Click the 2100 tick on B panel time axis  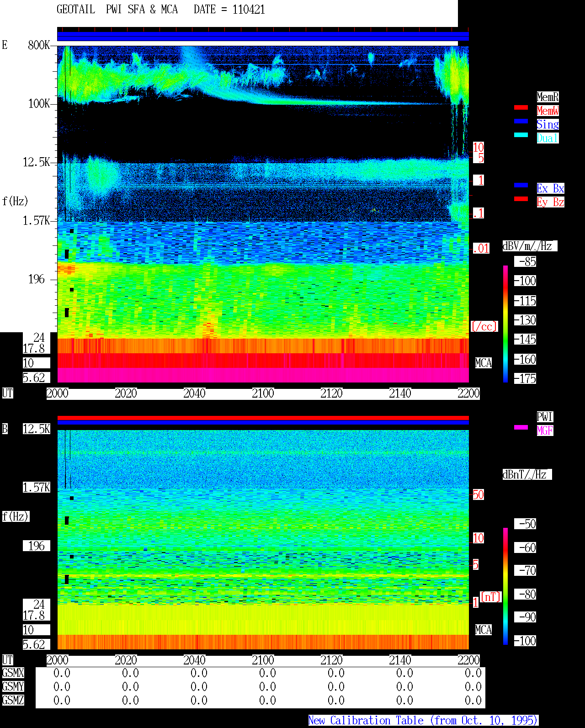click(263, 660)
